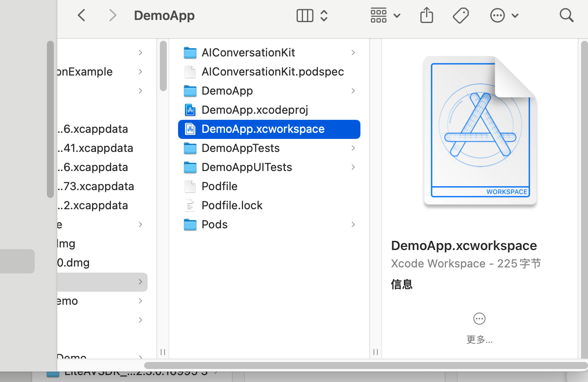Viewport: 588px width, 382px height.
Task: Expand the Pods folder chevron
Action: pos(353,224)
